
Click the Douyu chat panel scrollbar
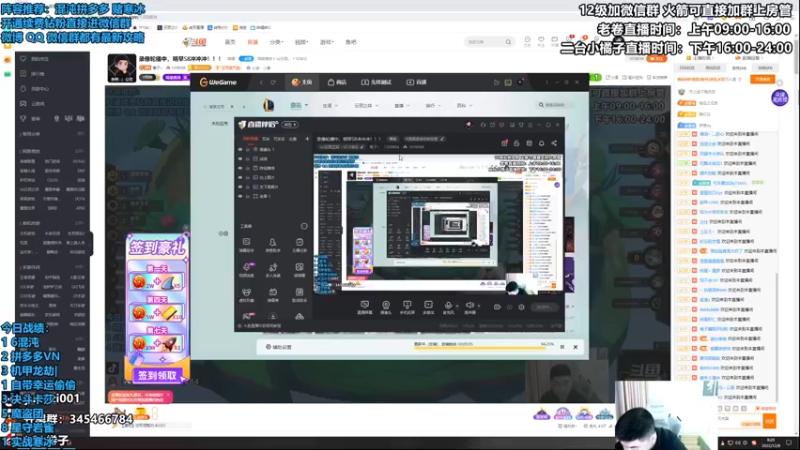(777, 337)
